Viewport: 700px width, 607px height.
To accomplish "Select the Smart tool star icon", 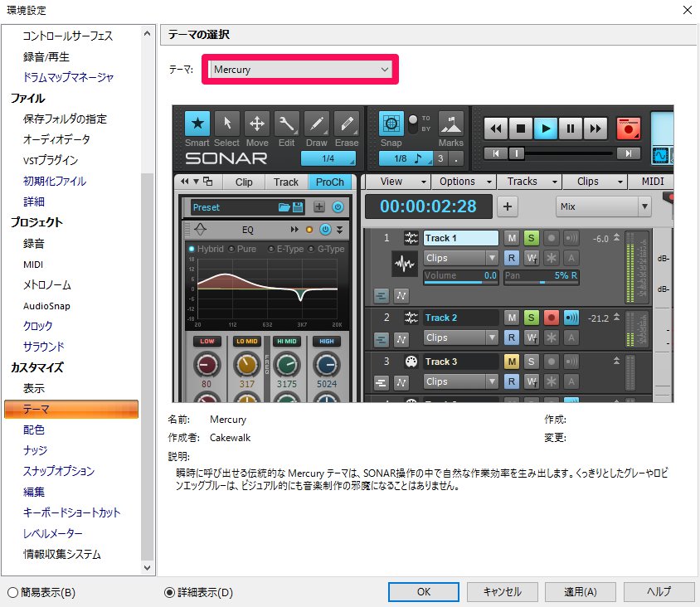I will [197, 124].
